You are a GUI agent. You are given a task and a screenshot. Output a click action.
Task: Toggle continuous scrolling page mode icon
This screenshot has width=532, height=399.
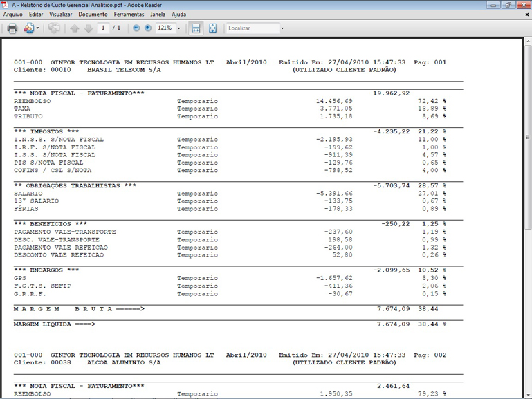click(x=196, y=28)
